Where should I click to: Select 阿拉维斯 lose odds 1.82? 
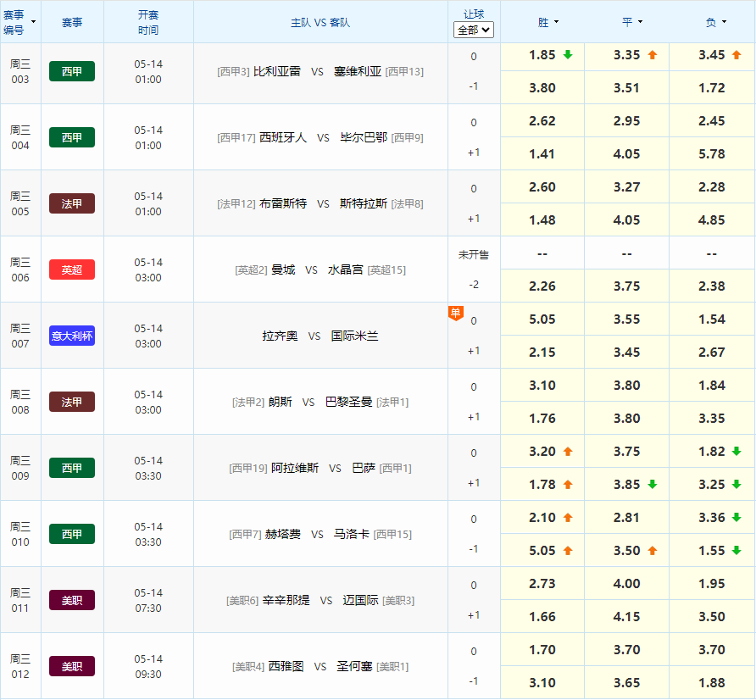point(712,451)
